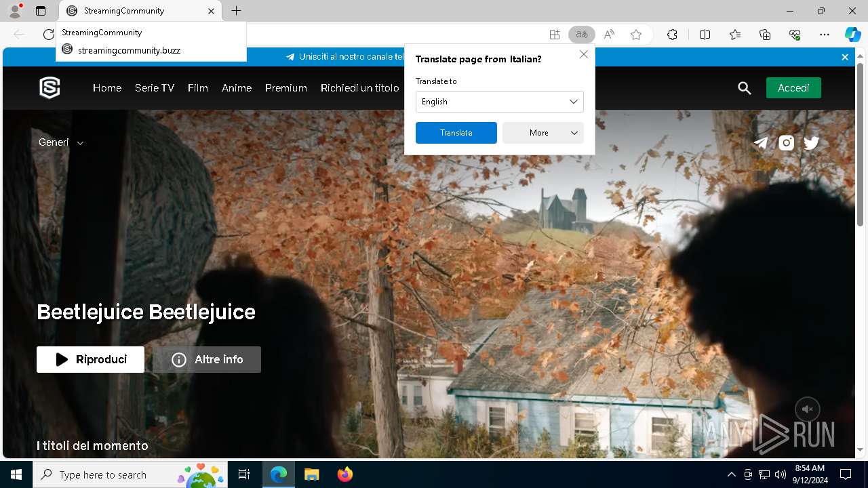Screen dimensions: 868x488
Task: Add this page to favorites (star icon)
Action: click(636, 35)
